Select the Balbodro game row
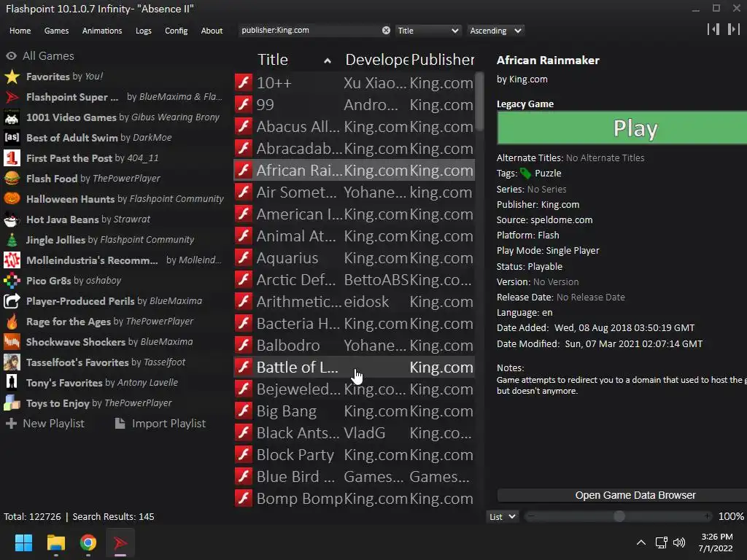 (x=354, y=345)
